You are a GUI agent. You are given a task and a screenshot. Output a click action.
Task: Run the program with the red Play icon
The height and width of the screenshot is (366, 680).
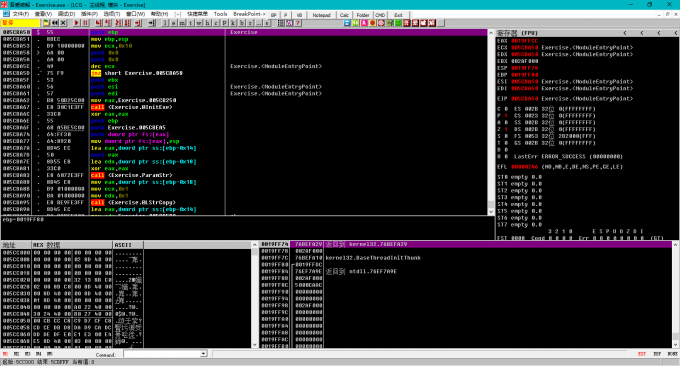pos(76,23)
